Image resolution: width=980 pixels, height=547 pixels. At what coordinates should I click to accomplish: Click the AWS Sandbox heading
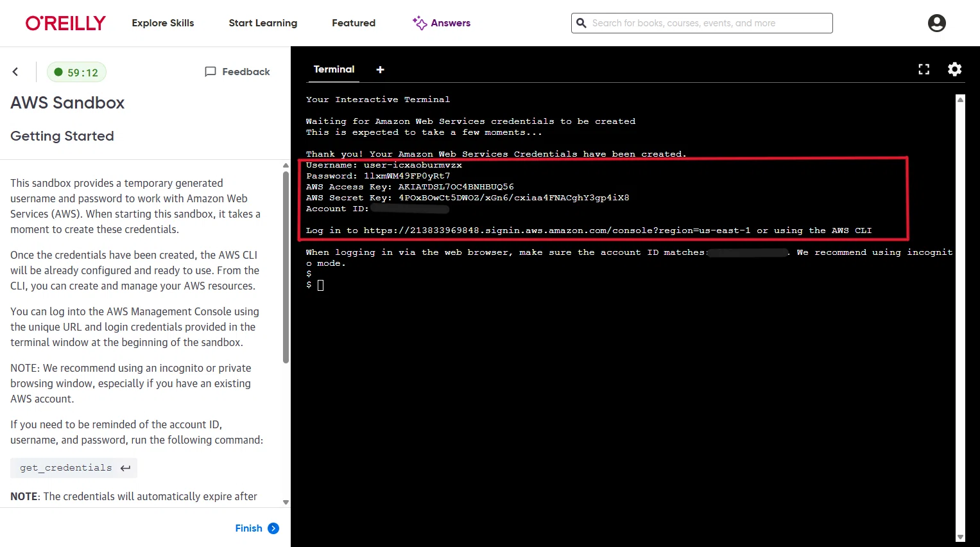67,103
